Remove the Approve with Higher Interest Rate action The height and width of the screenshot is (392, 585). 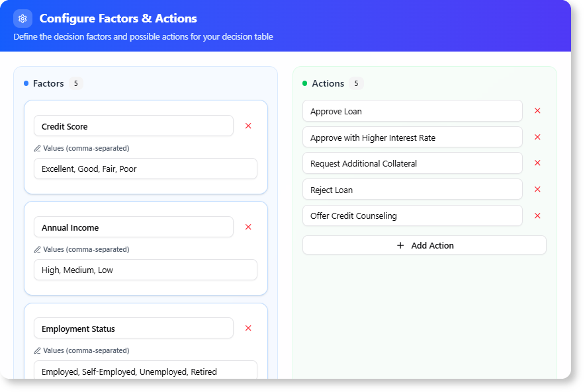537,137
